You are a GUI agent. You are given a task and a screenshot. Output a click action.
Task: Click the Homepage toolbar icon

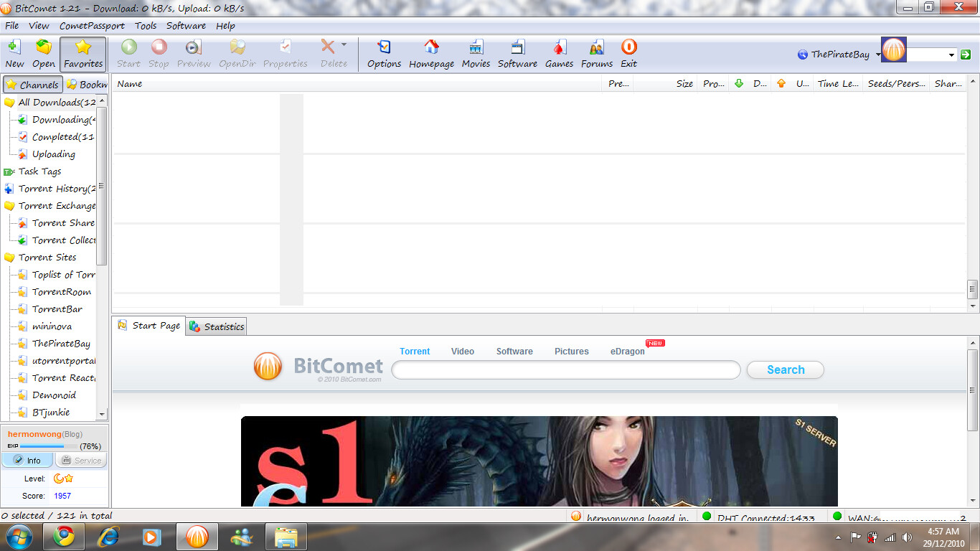[x=431, y=54]
